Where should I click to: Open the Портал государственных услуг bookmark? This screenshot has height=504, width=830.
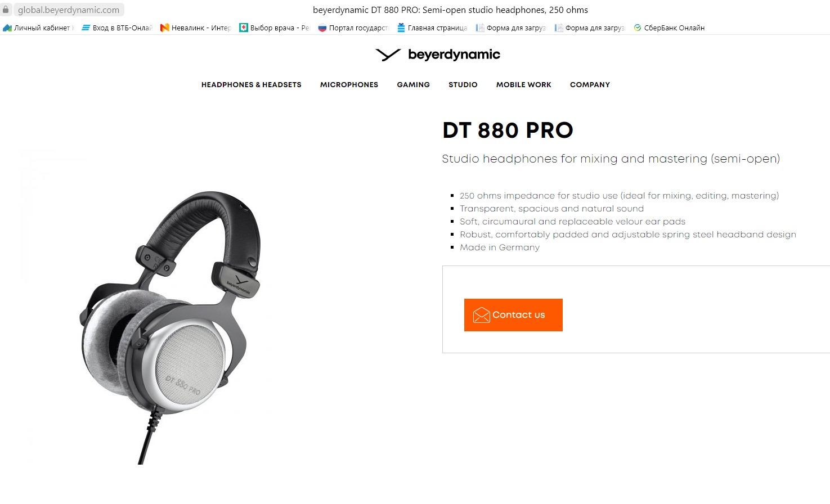pyautogui.click(x=353, y=28)
